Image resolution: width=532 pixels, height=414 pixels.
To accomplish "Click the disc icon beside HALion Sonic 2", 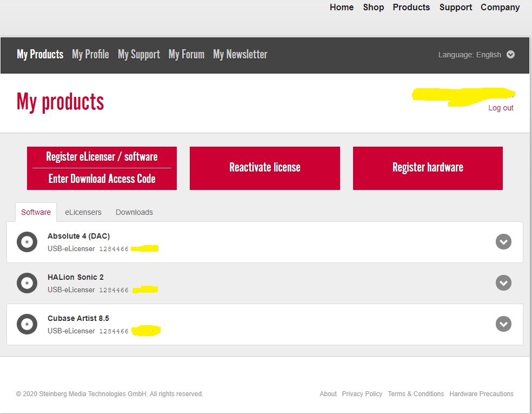I will pyautogui.click(x=27, y=283).
